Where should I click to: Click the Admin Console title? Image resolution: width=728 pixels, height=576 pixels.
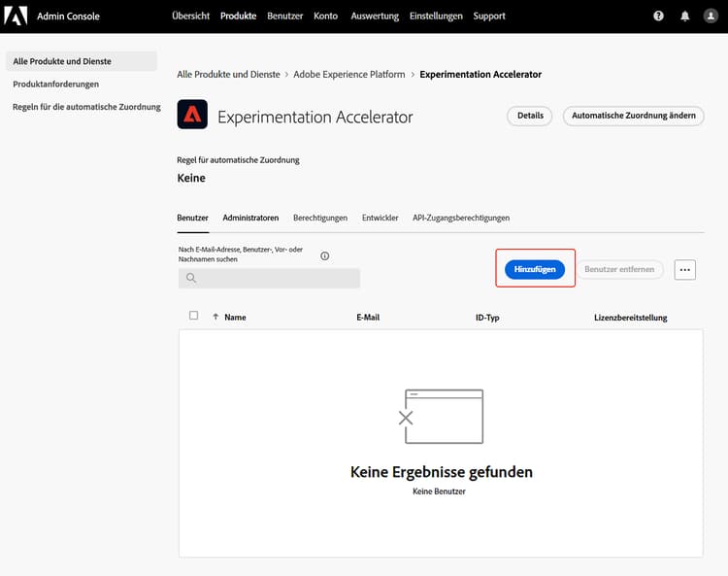(x=68, y=17)
